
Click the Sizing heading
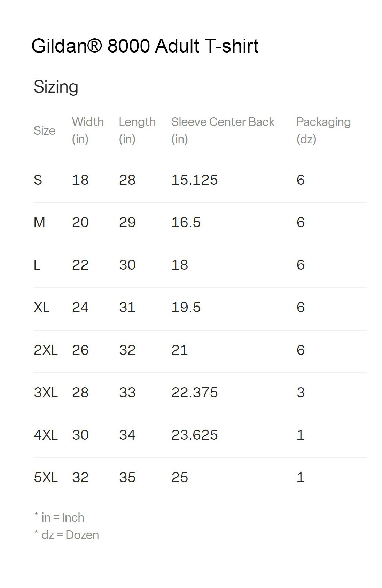56,86
